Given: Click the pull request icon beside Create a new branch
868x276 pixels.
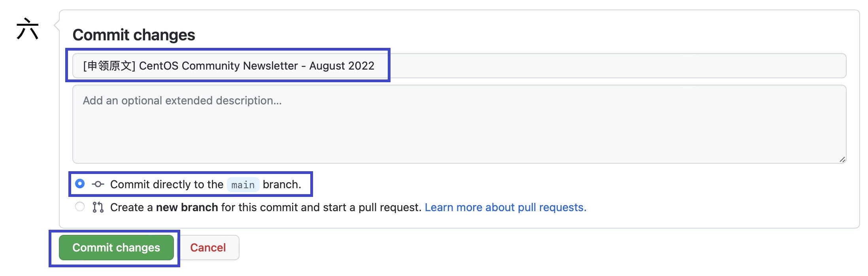Looking at the screenshot, I should [x=98, y=207].
